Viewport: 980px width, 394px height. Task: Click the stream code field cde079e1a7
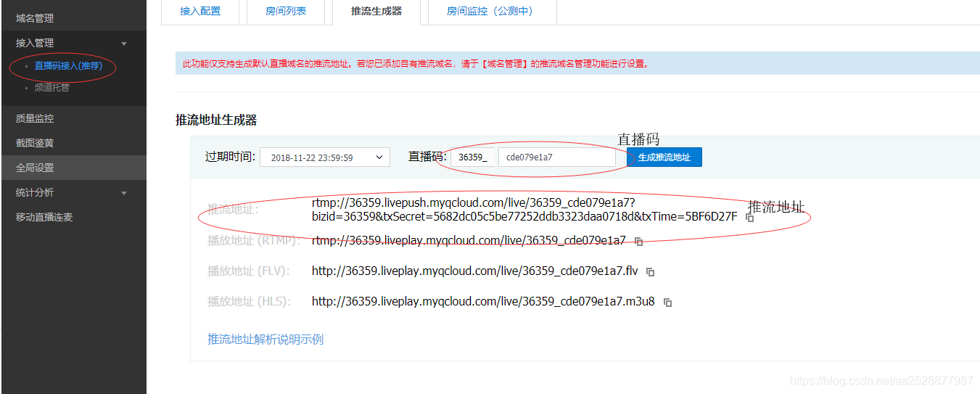point(557,157)
